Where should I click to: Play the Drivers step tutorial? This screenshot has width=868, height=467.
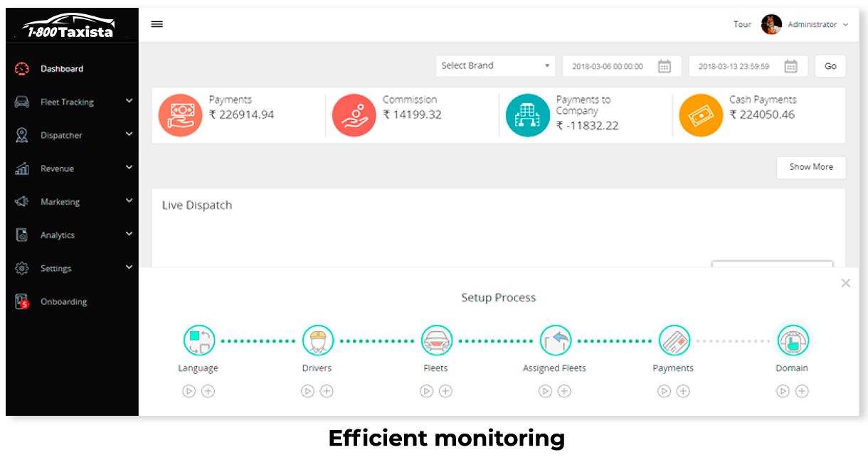tap(307, 391)
